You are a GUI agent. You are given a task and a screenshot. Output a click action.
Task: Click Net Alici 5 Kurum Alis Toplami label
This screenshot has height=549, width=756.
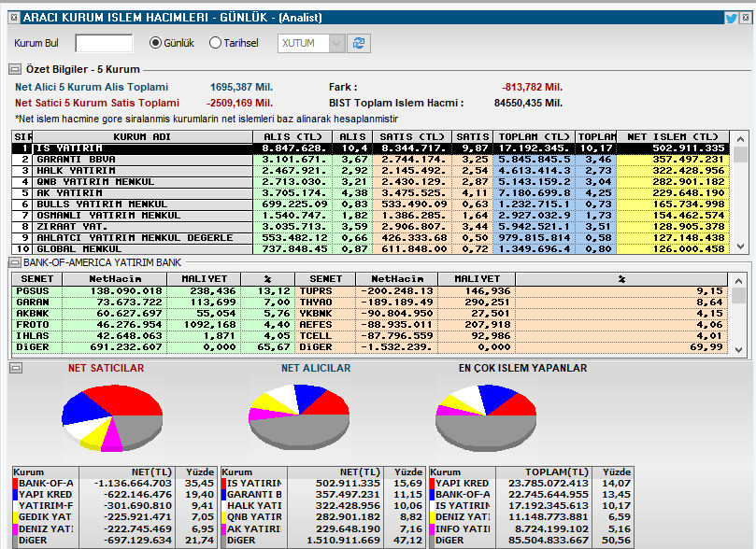pyautogui.click(x=92, y=87)
